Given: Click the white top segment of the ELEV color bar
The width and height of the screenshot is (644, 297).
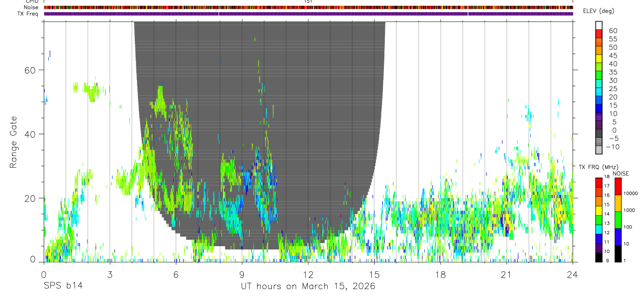Looking at the screenshot, I should coord(598,25).
